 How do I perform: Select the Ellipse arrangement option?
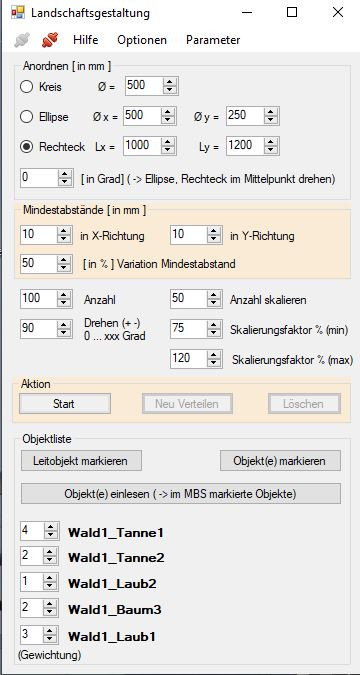click(27, 117)
